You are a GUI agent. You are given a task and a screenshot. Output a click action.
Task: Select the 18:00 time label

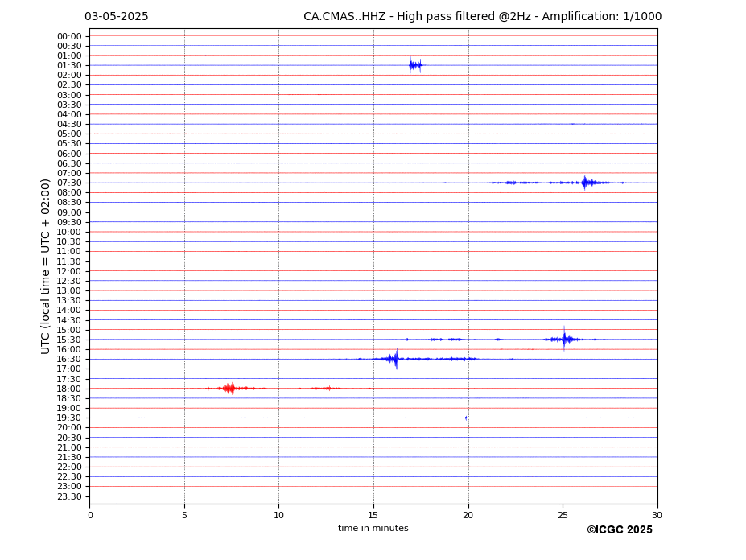(x=69, y=389)
